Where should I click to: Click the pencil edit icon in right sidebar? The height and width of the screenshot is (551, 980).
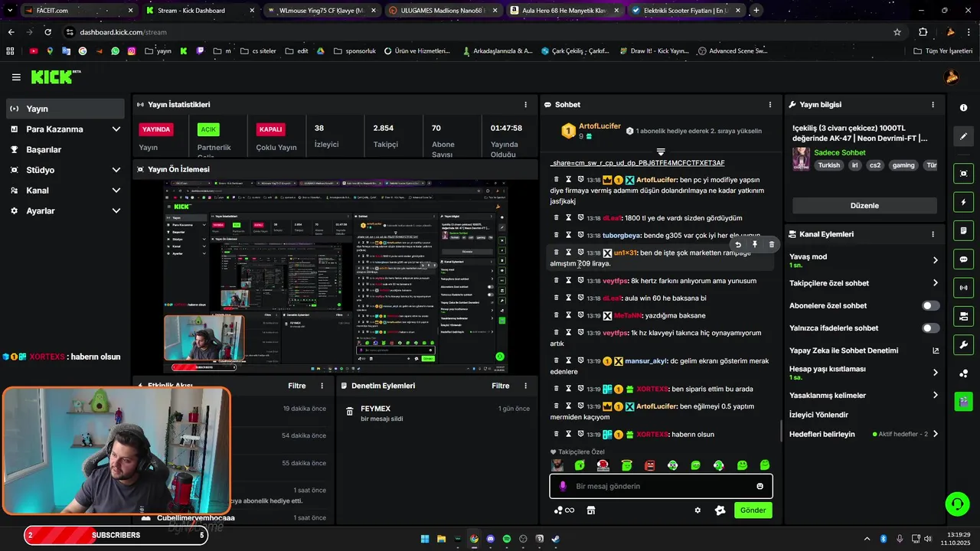tap(964, 136)
